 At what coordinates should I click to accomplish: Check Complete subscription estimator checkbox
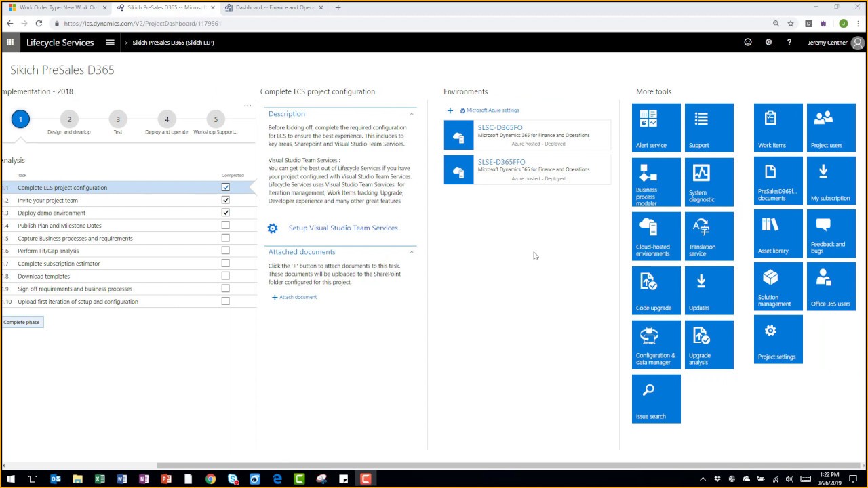click(x=225, y=263)
